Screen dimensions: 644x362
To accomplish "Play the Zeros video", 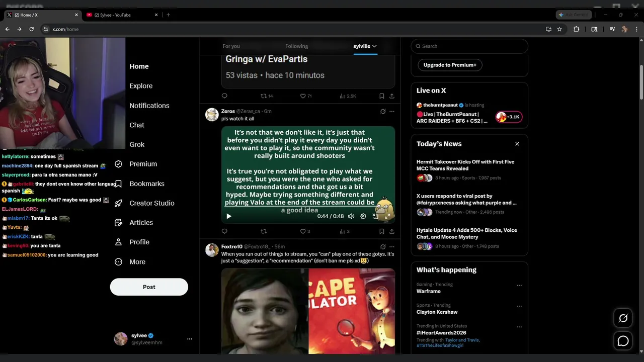I will click(x=229, y=216).
